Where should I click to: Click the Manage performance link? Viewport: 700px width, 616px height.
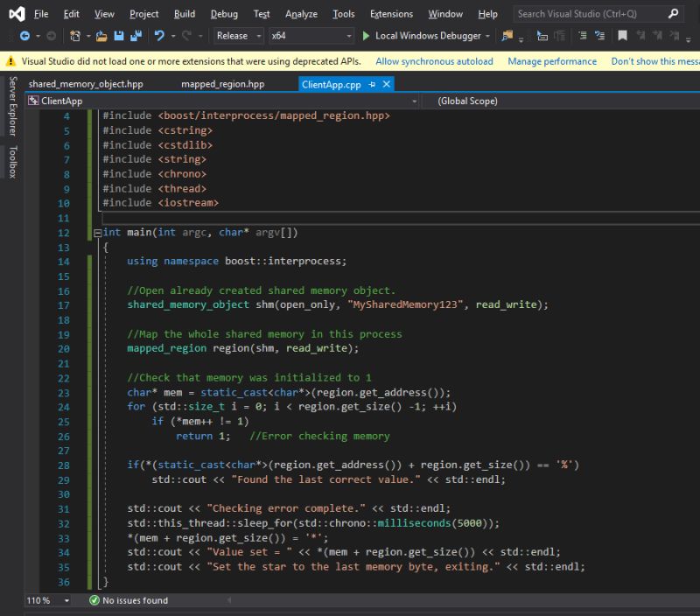click(x=552, y=61)
